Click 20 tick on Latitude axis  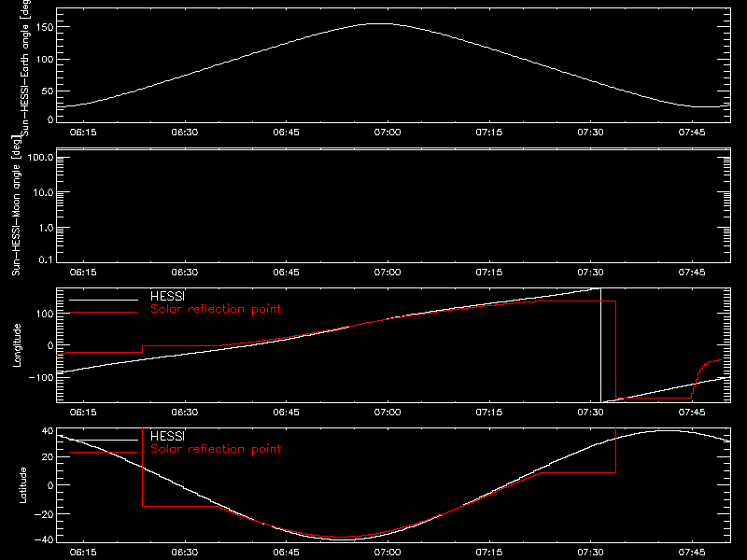pos(48,457)
